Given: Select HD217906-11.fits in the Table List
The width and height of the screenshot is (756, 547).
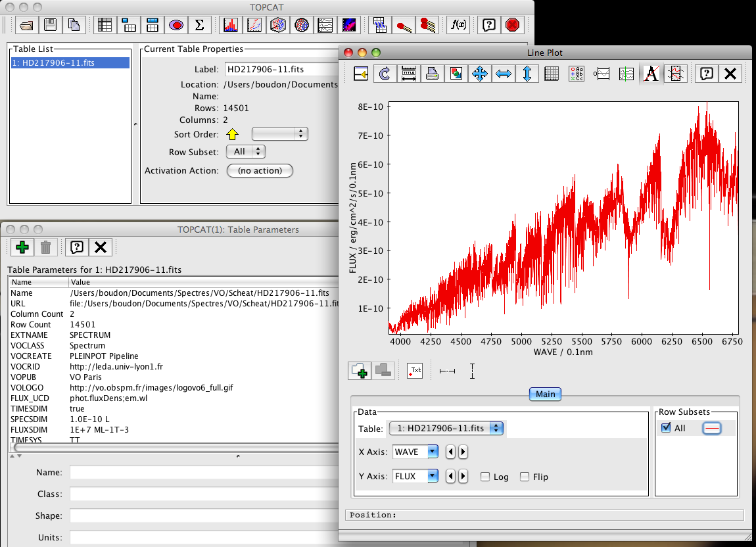Looking at the screenshot, I should click(69, 63).
